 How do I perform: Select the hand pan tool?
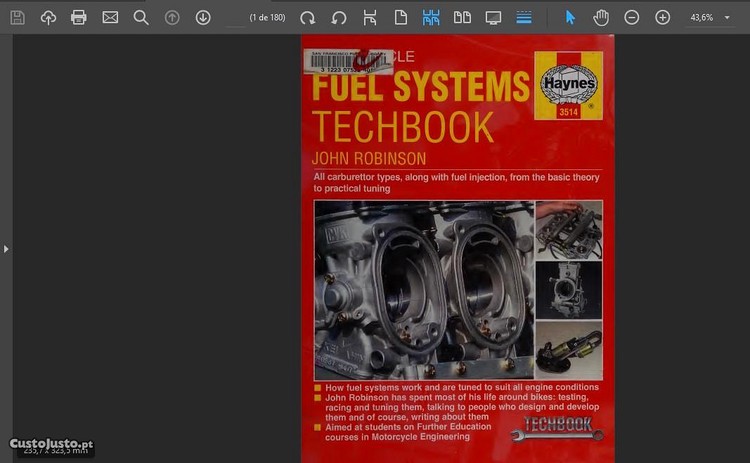pyautogui.click(x=601, y=18)
